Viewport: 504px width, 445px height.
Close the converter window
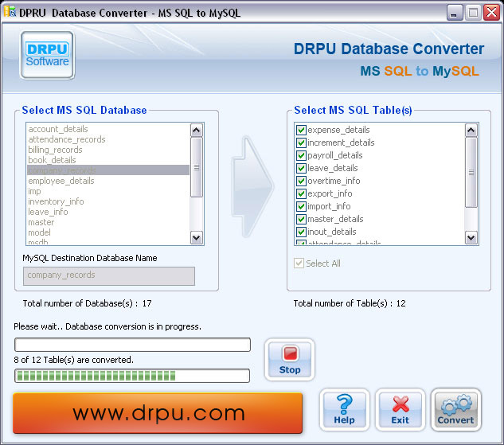click(491, 13)
